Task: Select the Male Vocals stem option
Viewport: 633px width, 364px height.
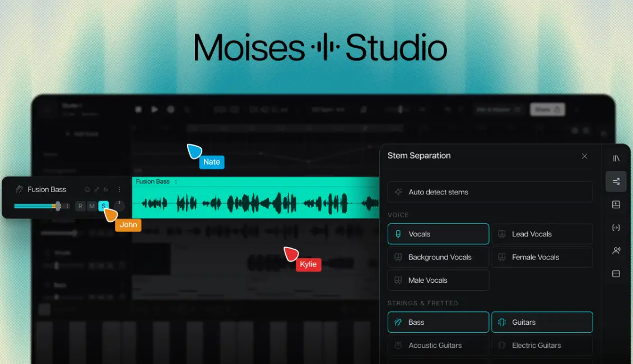Action: click(x=438, y=280)
